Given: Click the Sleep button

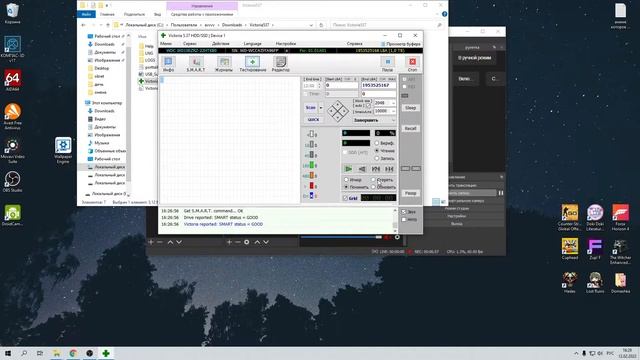Looking at the screenshot, I should [410, 108].
